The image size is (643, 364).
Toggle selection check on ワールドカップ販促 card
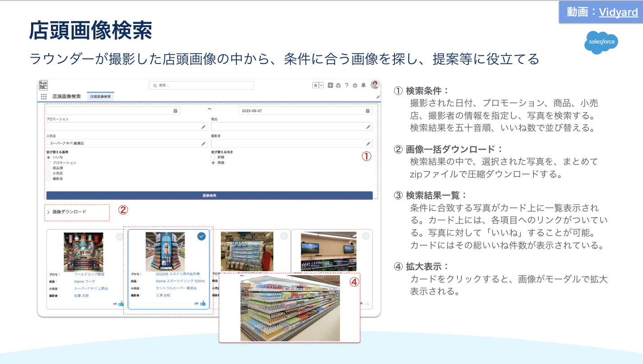coord(119,237)
